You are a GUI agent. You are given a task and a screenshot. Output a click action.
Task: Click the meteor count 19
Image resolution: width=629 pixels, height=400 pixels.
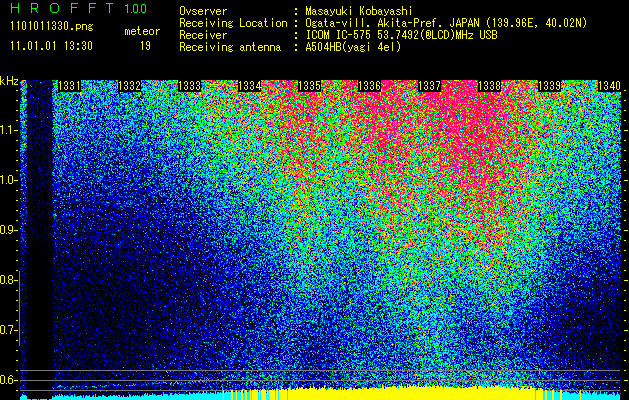pyautogui.click(x=145, y=46)
